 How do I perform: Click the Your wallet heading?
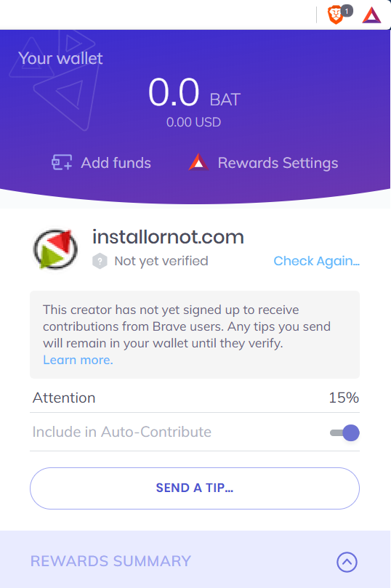(x=60, y=58)
